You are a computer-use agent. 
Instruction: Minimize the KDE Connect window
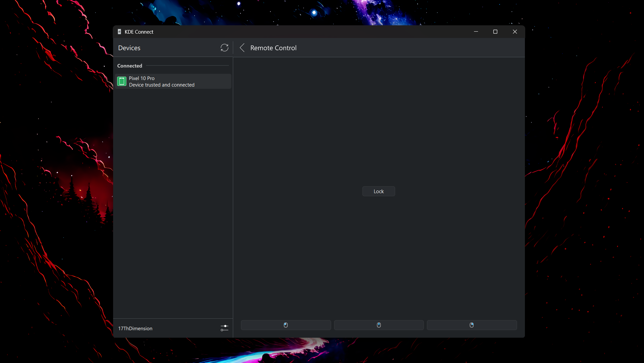[x=476, y=32]
